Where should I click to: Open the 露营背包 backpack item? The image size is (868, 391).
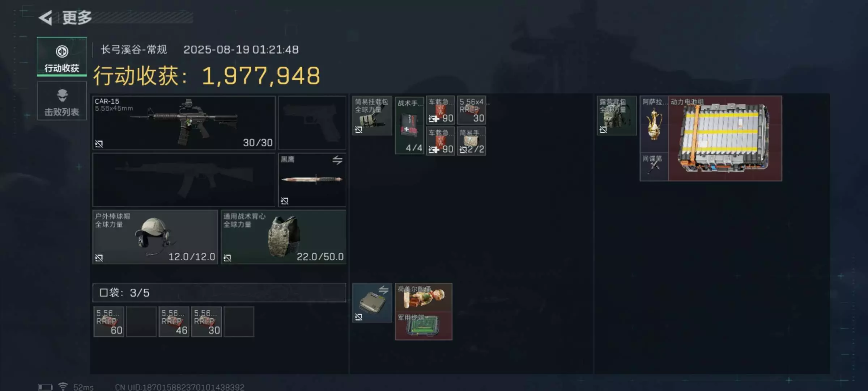(617, 115)
